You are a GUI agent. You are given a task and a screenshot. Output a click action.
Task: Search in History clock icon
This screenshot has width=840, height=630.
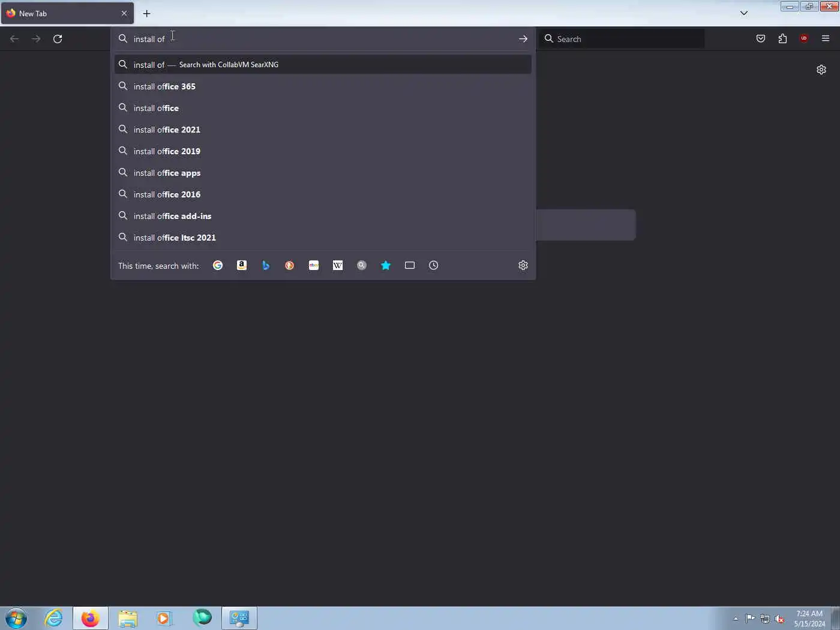point(434,265)
